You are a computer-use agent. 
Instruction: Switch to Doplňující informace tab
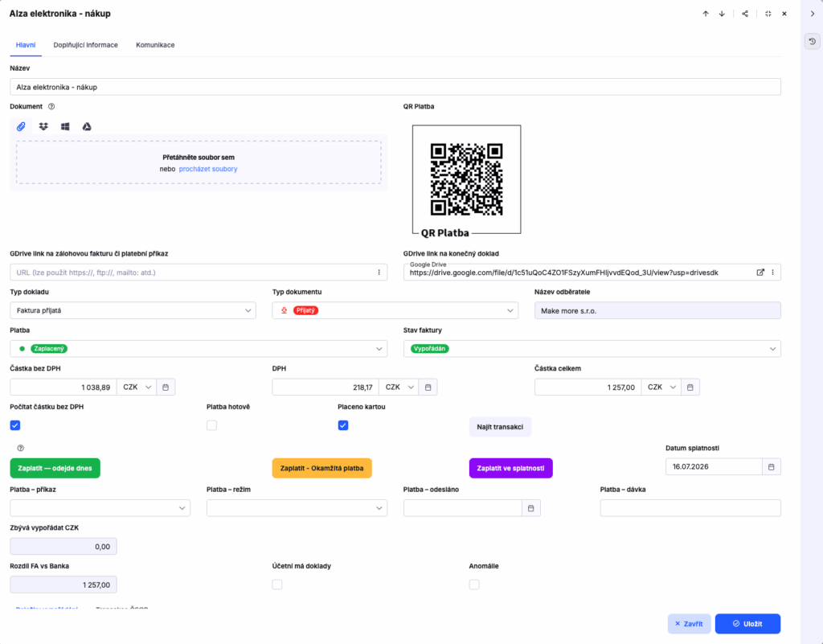point(85,45)
